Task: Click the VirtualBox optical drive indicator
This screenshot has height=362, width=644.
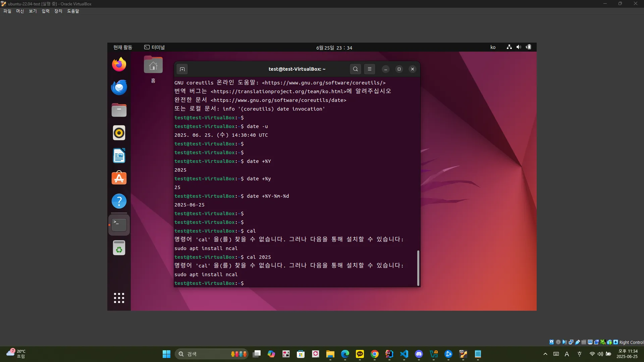Action: tap(558, 342)
